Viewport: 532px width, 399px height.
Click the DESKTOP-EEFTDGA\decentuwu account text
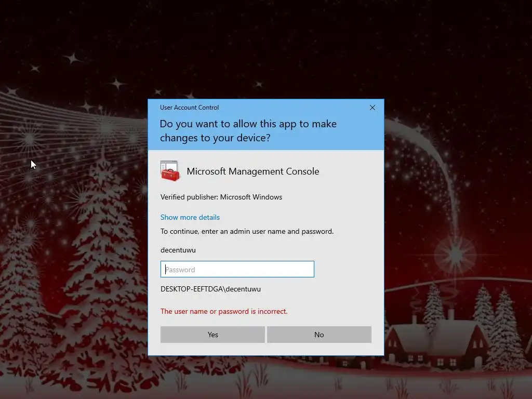tap(211, 289)
